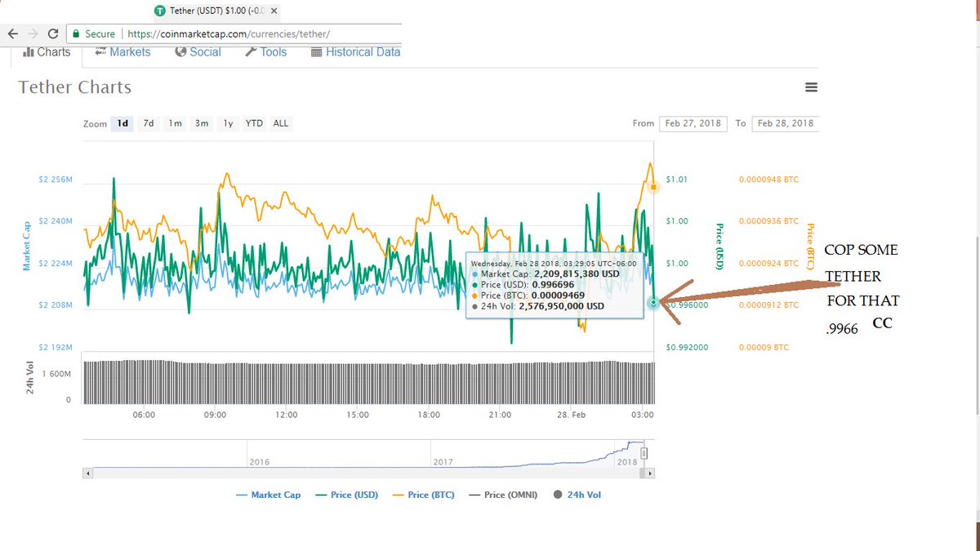
Task: Open the chart hamburger menu icon
Action: (x=811, y=87)
